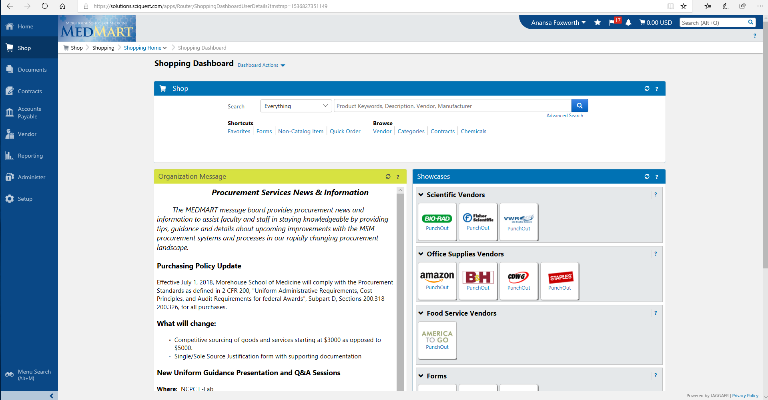Open the B&H PunchOut tile
This screenshot has width=768, height=400.
478,281
